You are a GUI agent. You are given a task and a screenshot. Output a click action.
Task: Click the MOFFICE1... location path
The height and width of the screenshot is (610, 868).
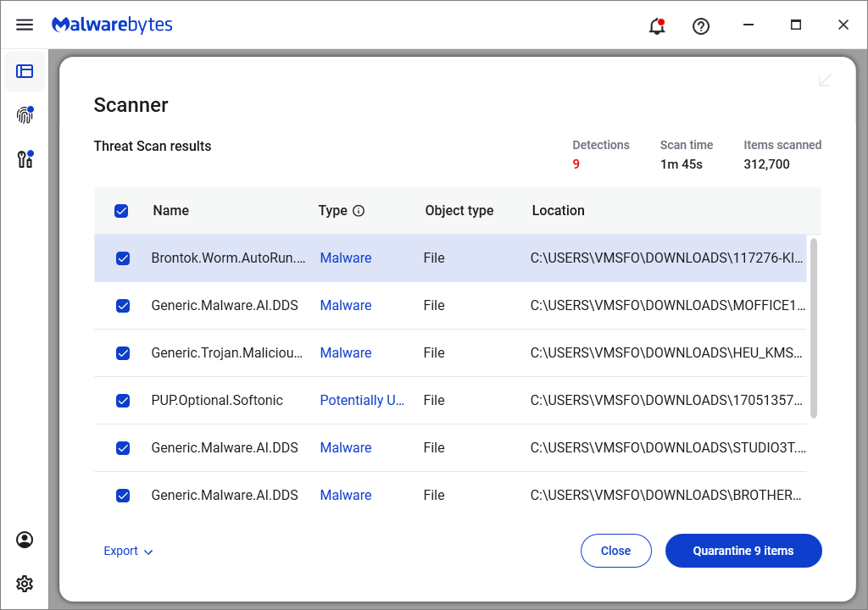[668, 306]
